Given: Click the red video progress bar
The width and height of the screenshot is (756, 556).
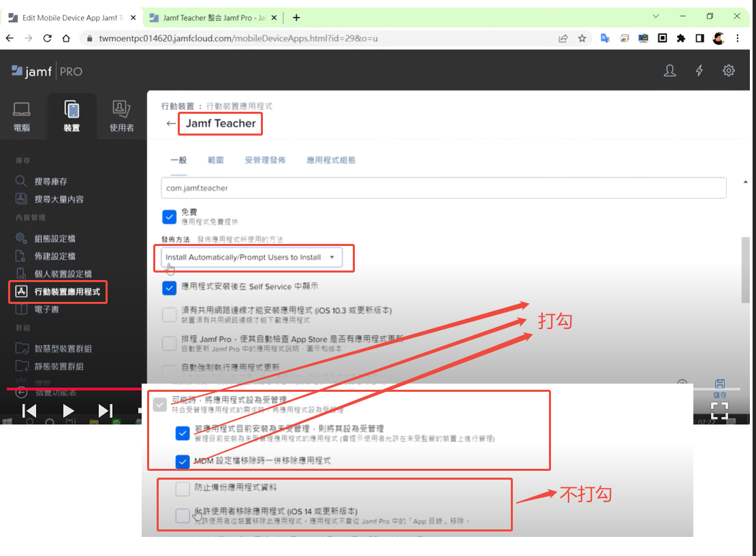Looking at the screenshot, I should tap(74, 388).
